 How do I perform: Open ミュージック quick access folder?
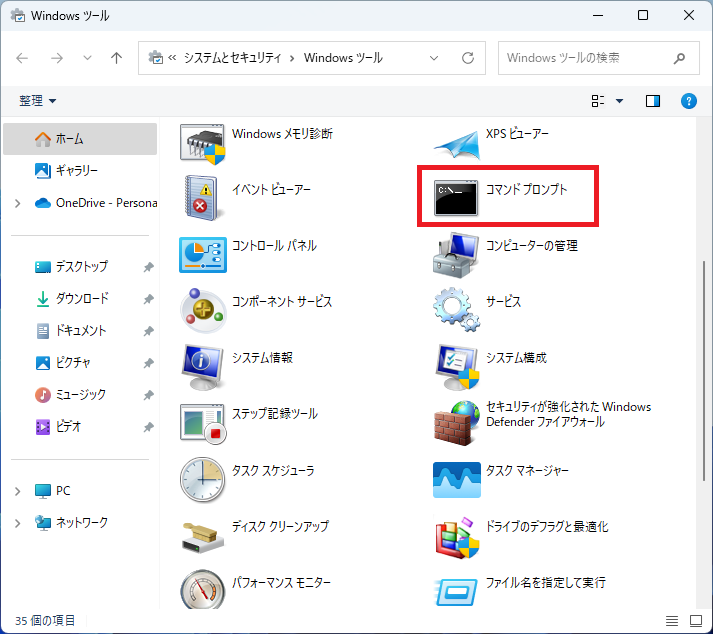(70, 395)
